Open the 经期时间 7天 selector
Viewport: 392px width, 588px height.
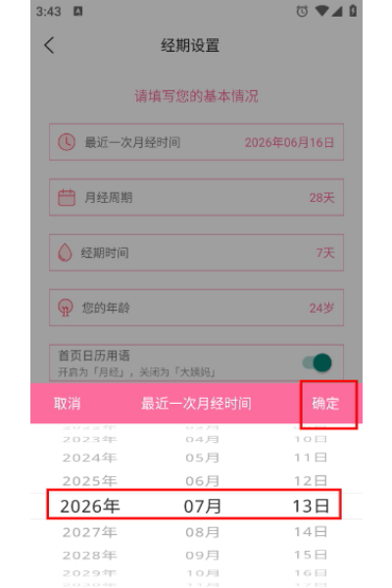196,253
